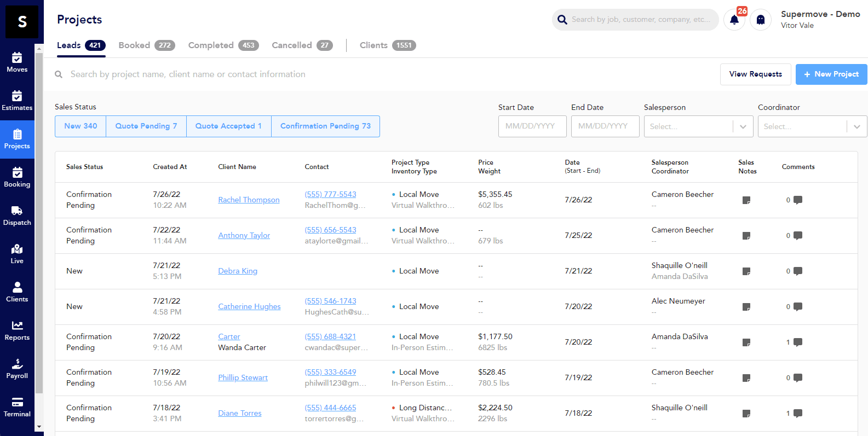Open Payroll in the sidebar
Screen dimensions: 868x436
point(17,369)
